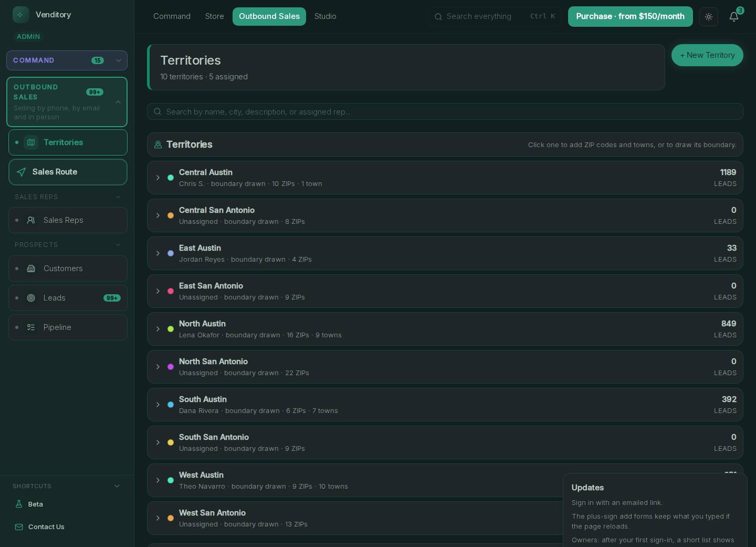The height and width of the screenshot is (547, 756).
Task: Click the Territories map icon in sidebar
Action: (x=31, y=142)
